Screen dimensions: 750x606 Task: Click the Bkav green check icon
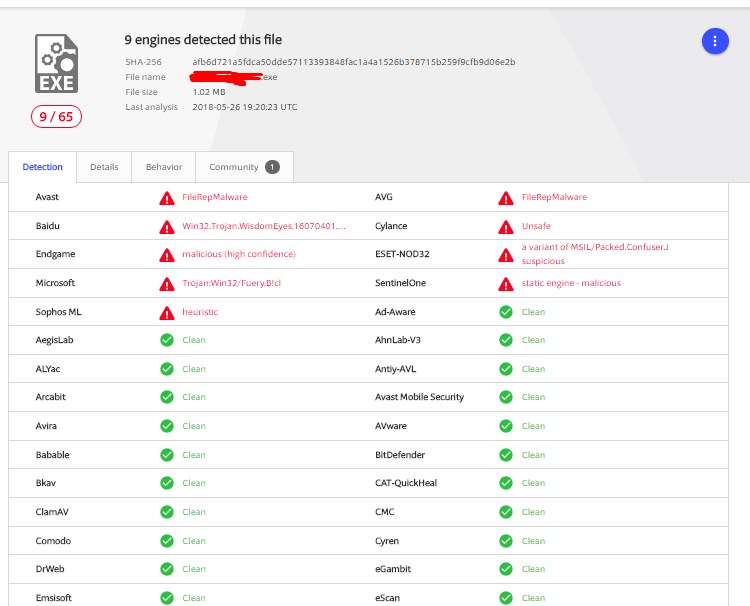pos(167,483)
